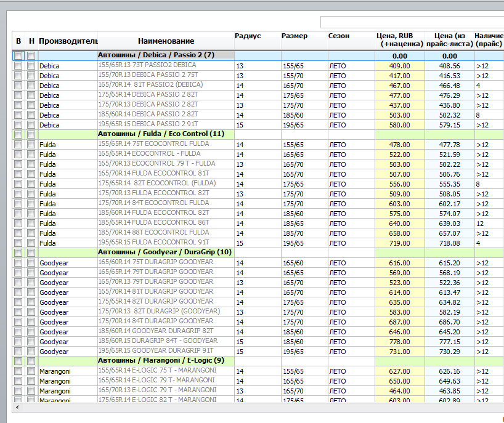Check the H box for Debica 155/70R13 row
This screenshot has height=423, width=504.
(31, 76)
